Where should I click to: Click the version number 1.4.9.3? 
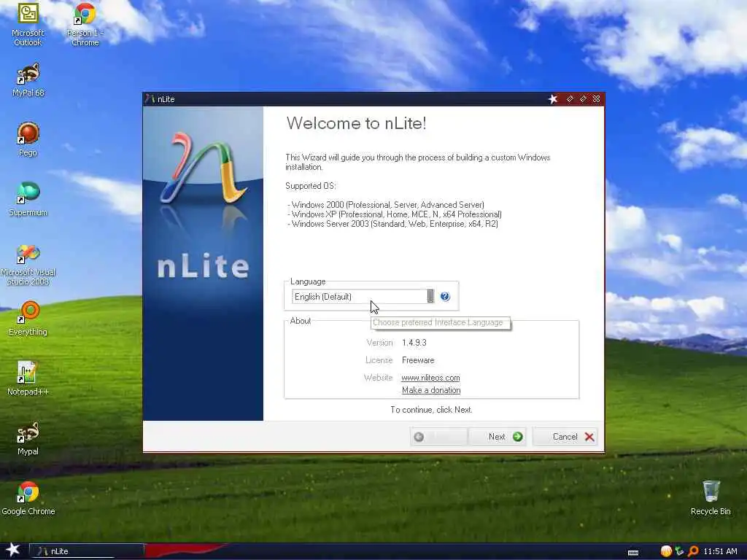pos(414,343)
